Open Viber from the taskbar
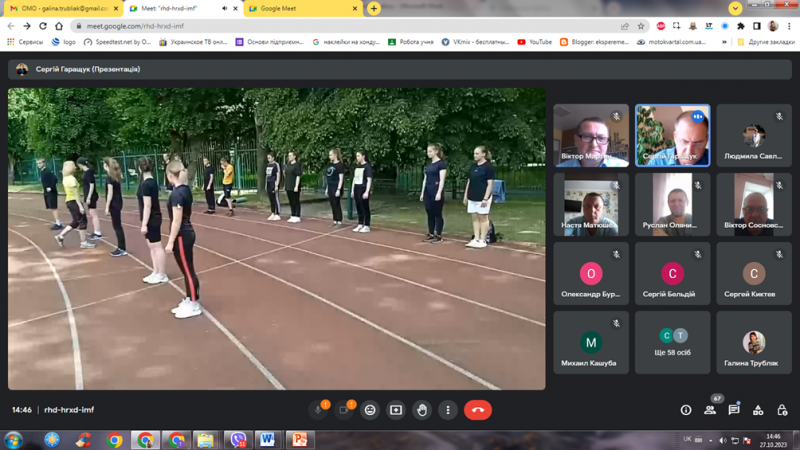The height and width of the screenshot is (450, 800). point(238,440)
